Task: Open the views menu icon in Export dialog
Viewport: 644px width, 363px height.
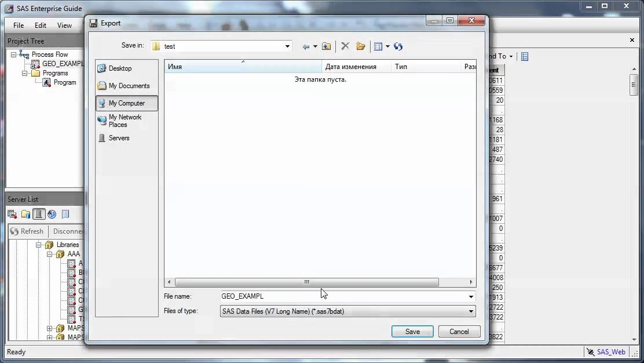Action: pyautogui.click(x=378, y=46)
